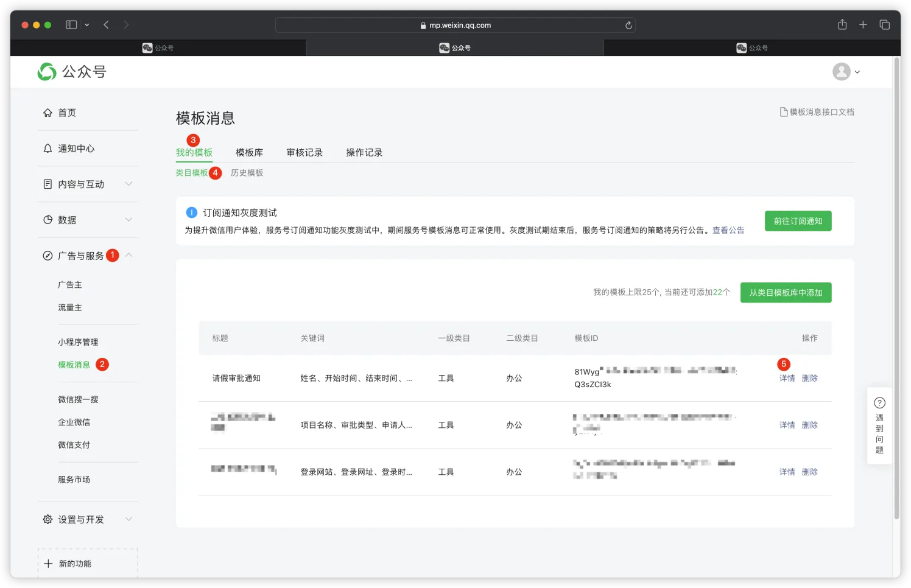Click the 从类目模板库中添加 button

[x=786, y=293]
